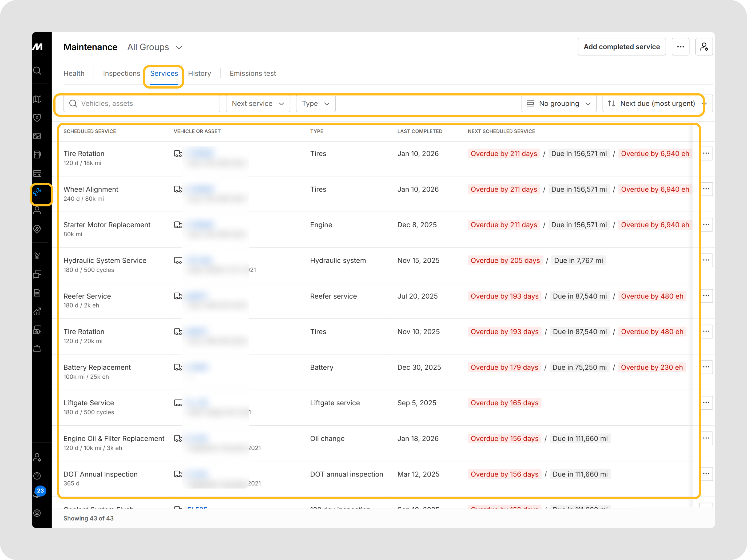The width and height of the screenshot is (747, 560).
Task: Open row menu for Hydraulic System Service
Action: (706, 260)
